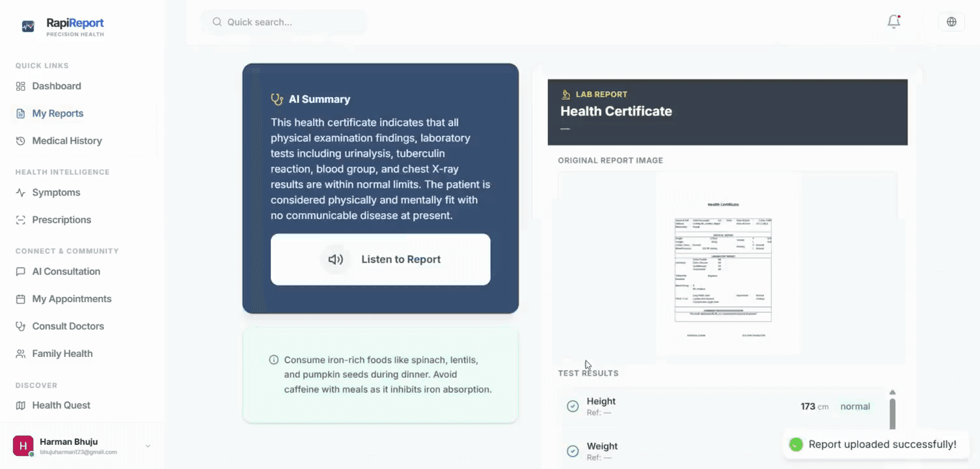This screenshot has height=469, width=980.
Task: Click the stethoscope icon beside AI Summary
Action: pyautogui.click(x=277, y=99)
